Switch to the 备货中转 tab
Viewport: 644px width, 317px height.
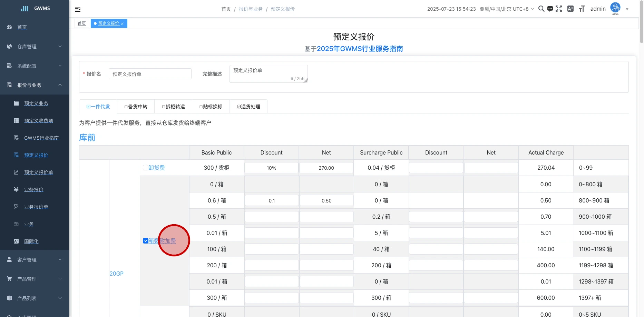[x=136, y=107]
